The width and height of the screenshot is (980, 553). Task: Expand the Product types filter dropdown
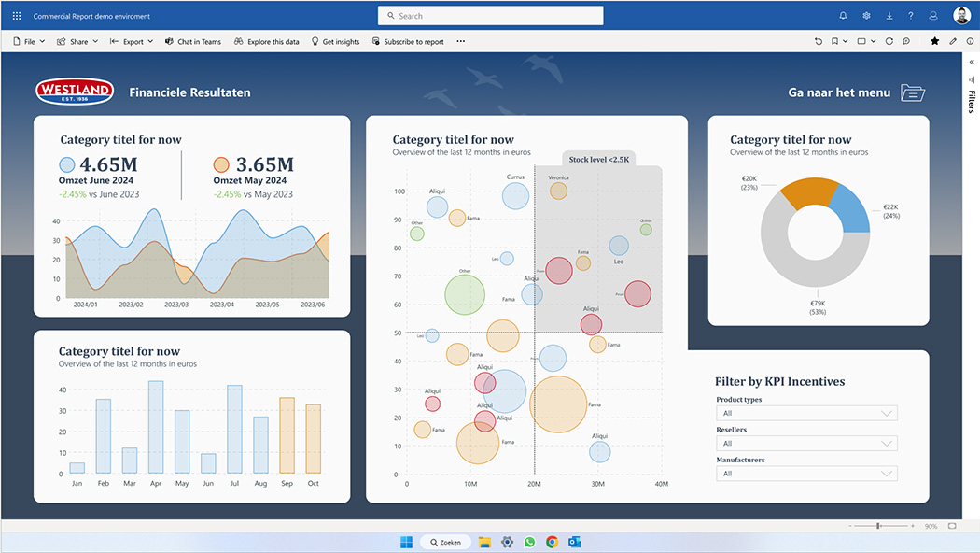pyautogui.click(x=806, y=412)
